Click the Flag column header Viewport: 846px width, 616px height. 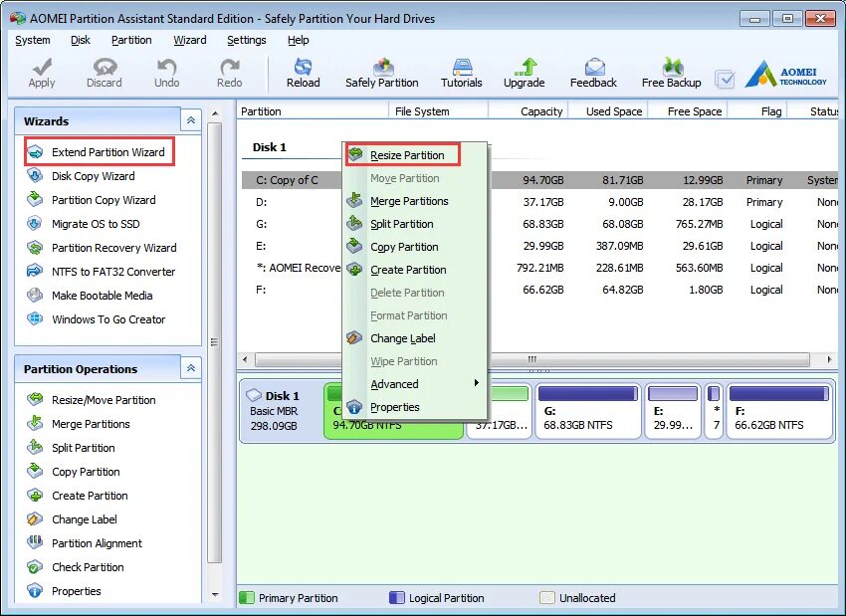click(x=757, y=111)
